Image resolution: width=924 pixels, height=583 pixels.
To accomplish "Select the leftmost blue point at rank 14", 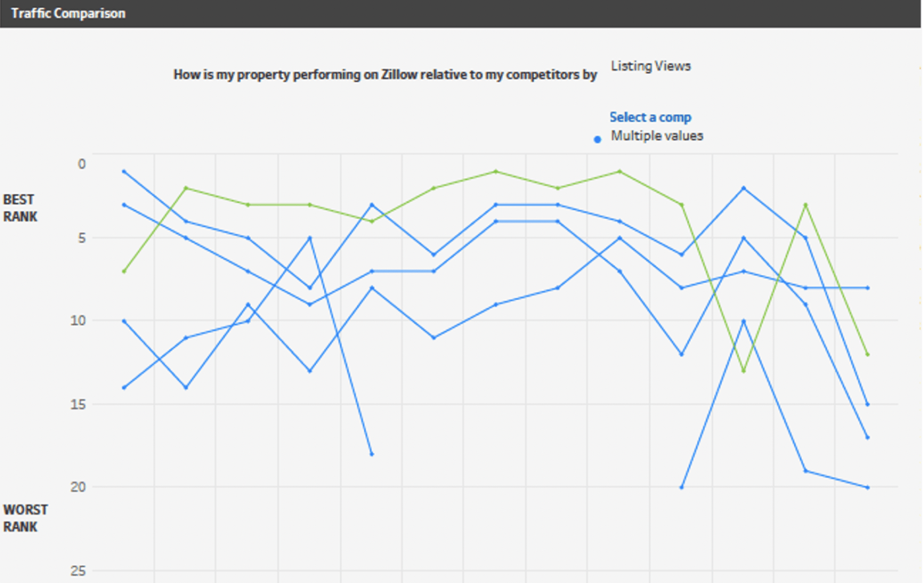I will click(x=124, y=387).
